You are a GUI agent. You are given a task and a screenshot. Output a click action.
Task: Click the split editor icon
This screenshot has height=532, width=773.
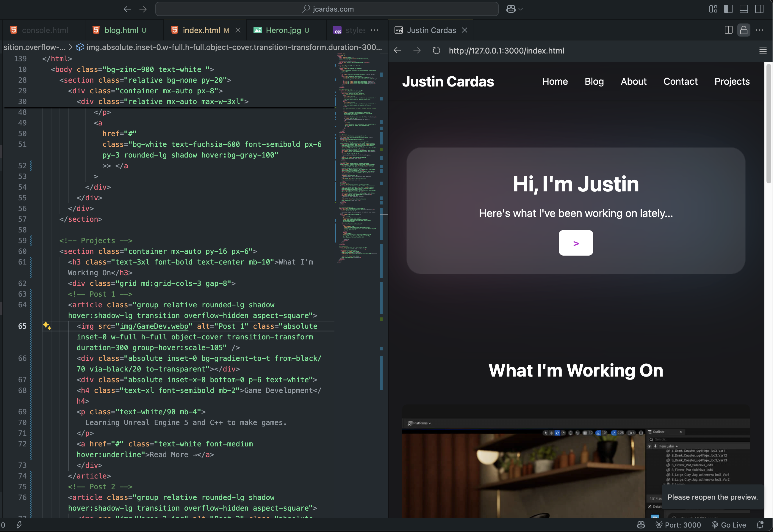point(728,30)
